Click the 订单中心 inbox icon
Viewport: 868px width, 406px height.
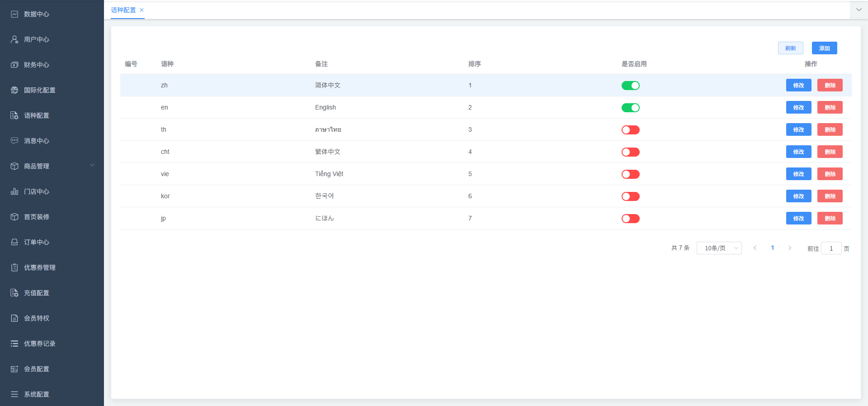[x=14, y=242]
